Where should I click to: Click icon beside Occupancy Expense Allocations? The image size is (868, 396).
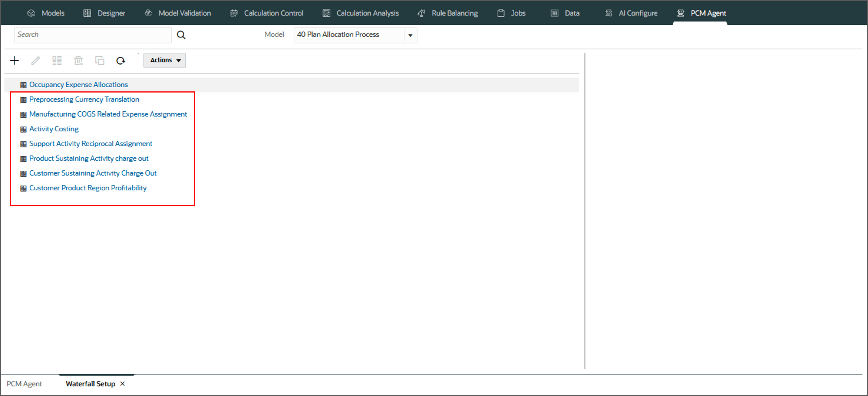pyautogui.click(x=23, y=85)
